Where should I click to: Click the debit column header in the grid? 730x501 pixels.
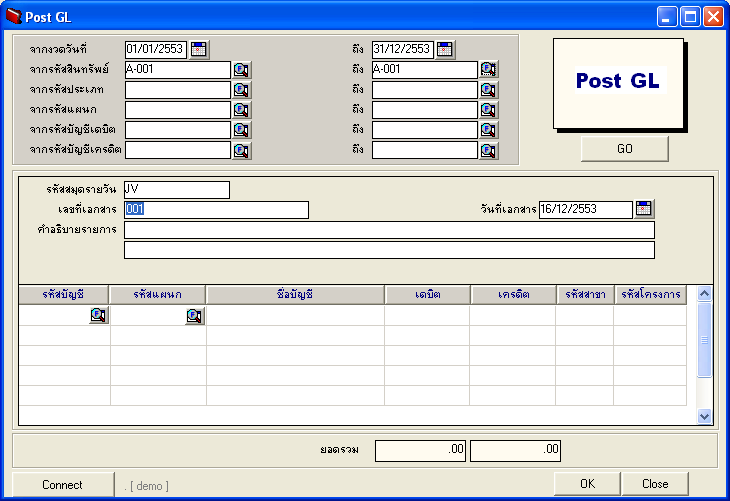tap(427, 294)
